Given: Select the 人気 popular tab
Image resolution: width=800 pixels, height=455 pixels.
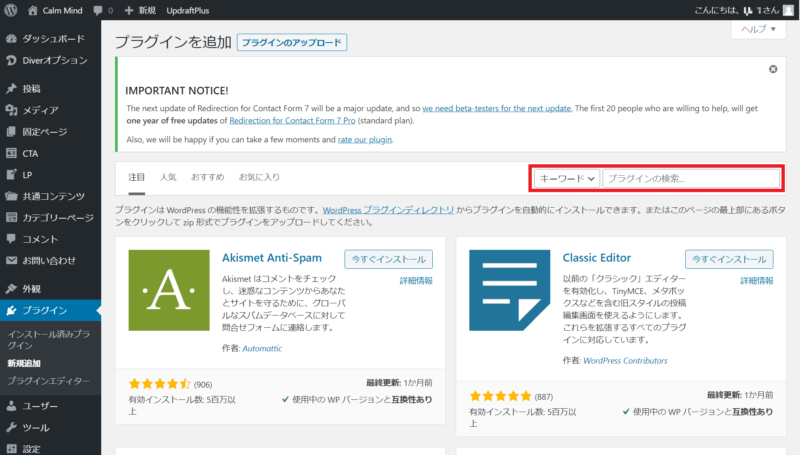Looking at the screenshot, I should point(168,178).
